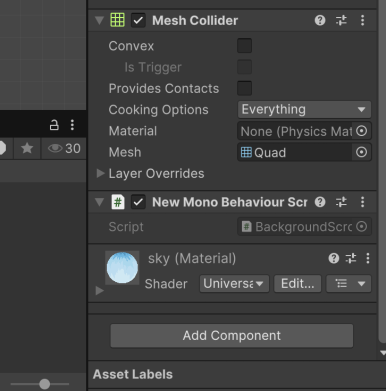Click the Physics Material object field
386x391 pixels.
[295, 131]
